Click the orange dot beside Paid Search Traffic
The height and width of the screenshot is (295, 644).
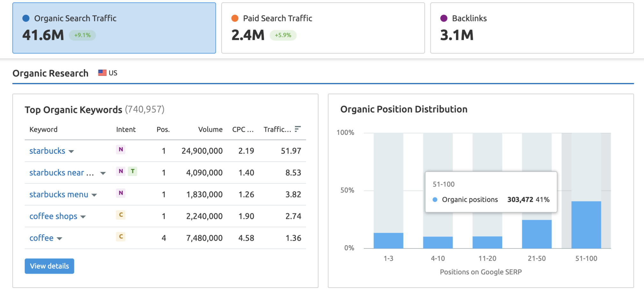(x=235, y=18)
